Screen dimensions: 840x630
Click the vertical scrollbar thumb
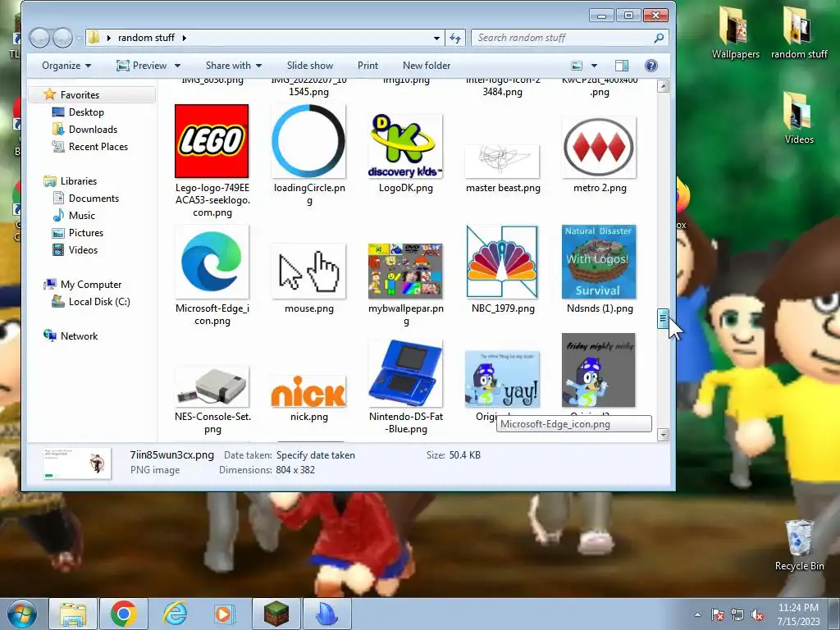(663, 319)
